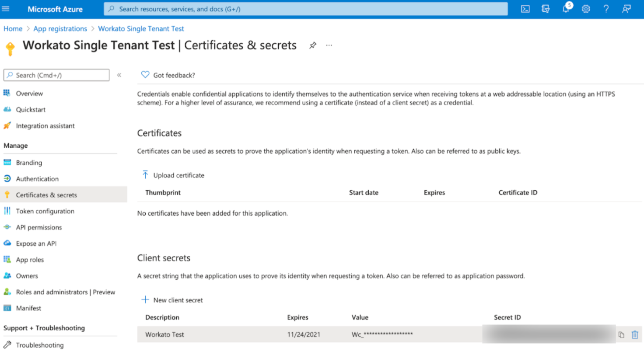This screenshot has width=644, height=355.
Task: Open portal settings gear
Action: (x=586, y=9)
